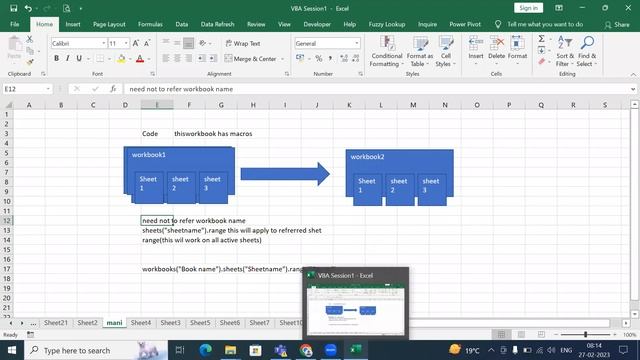Image resolution: width=640 pixels, height=360 pixels.
Task: Switch to the Formulas ribbon tab
Action: point(150,24)
